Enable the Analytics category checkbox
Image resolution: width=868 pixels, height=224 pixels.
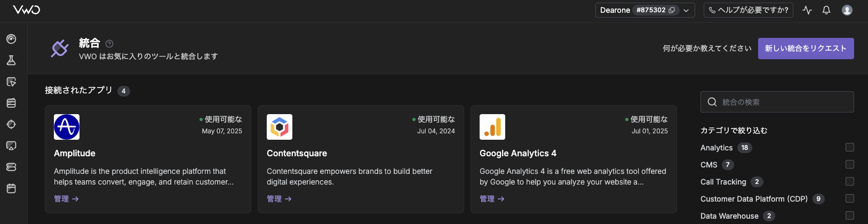pos(850,147)
